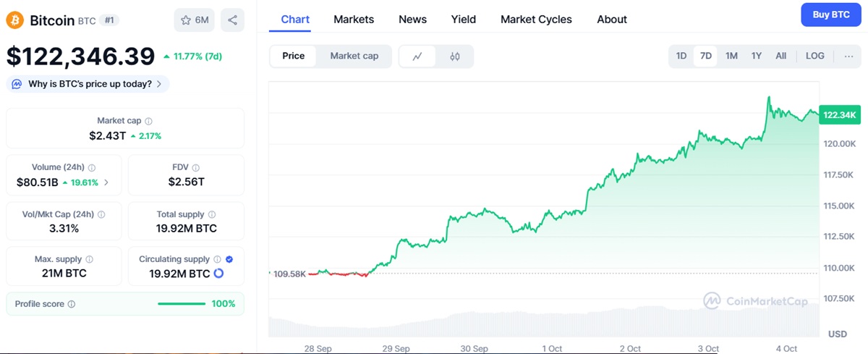This screenshot has height=354, width=868.
Task: Switch to line chart view icon
Action: click(x=417, y=56)
